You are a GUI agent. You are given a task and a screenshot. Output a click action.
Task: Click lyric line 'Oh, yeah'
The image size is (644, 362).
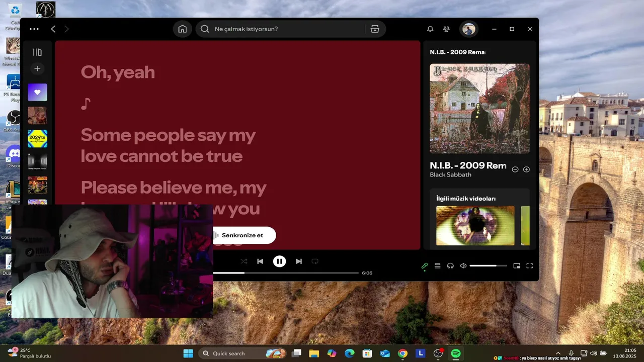pos(118,72)
